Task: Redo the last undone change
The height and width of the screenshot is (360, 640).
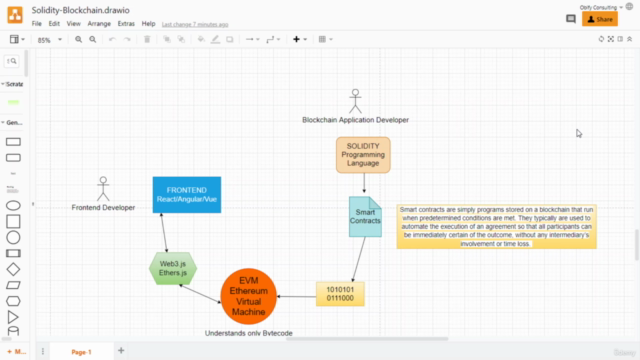Action: click(x=127, y=39)
